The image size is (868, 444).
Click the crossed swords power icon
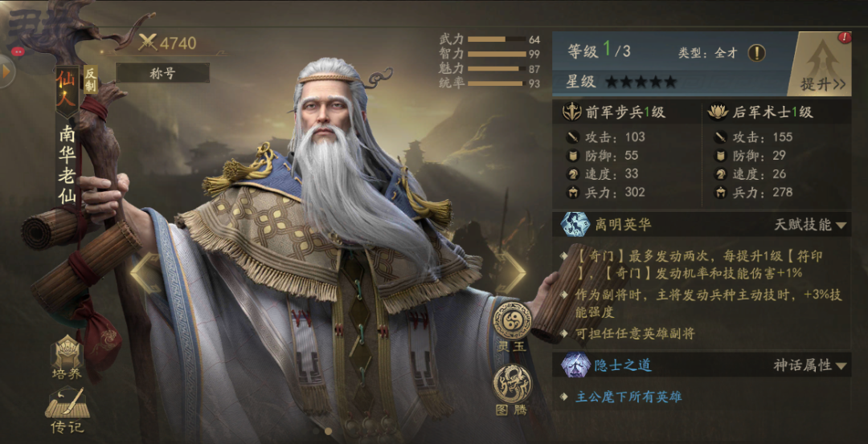click(x=148, y=43)
